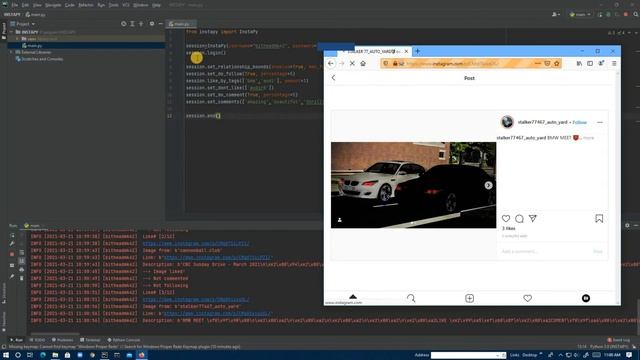Open Instagram home icon in bottom bar
The height and width of the screenshot is (360, 640).
[353, 297]
